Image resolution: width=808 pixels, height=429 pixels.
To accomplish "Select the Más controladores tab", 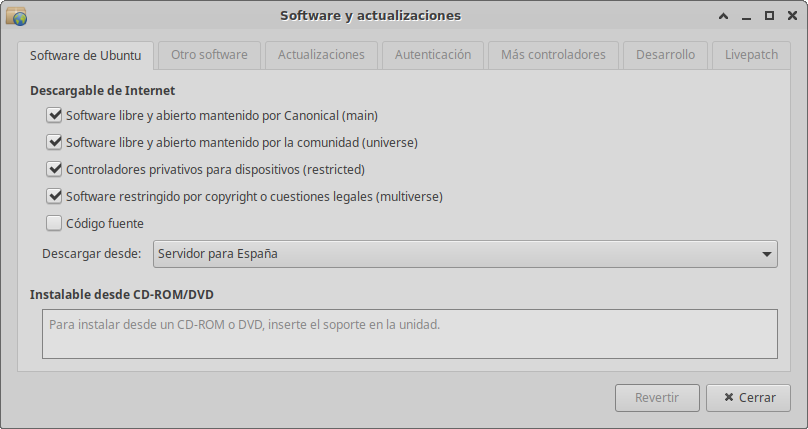I will (553, 55).
